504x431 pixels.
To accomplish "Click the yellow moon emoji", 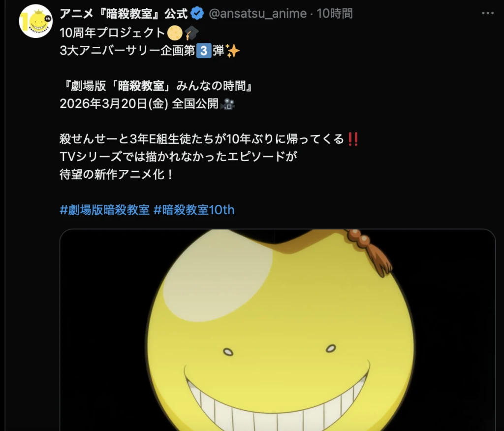I will tap(175, 33).
